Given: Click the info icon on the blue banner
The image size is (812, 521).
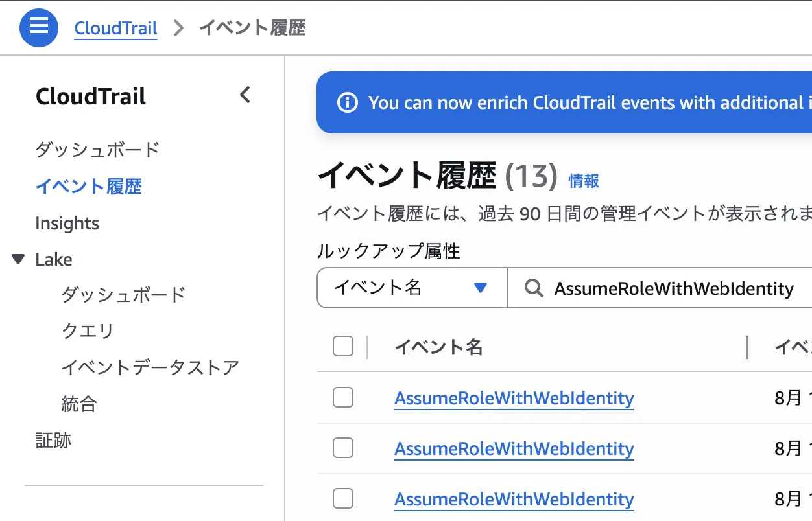Looking at the screenshot, I should [x=346, y=102].
